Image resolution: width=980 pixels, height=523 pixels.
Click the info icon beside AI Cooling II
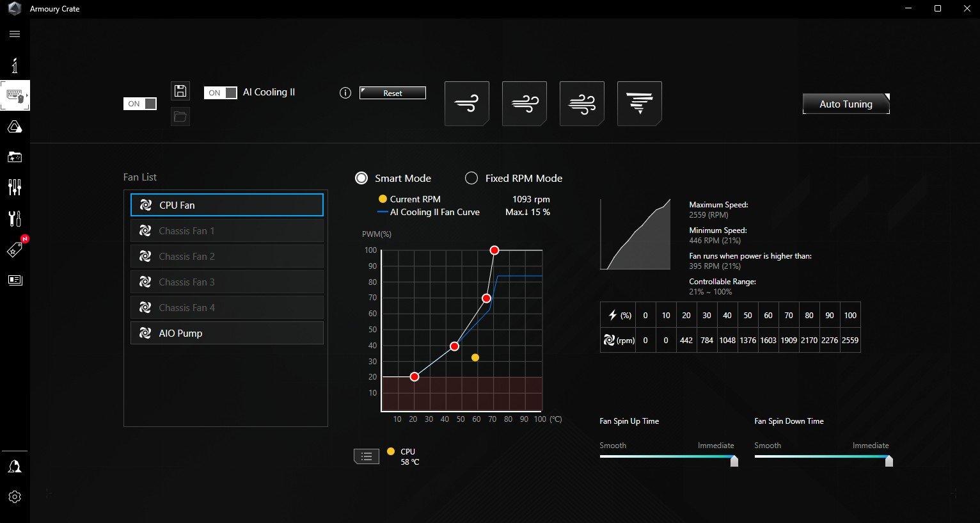(345, 93)
